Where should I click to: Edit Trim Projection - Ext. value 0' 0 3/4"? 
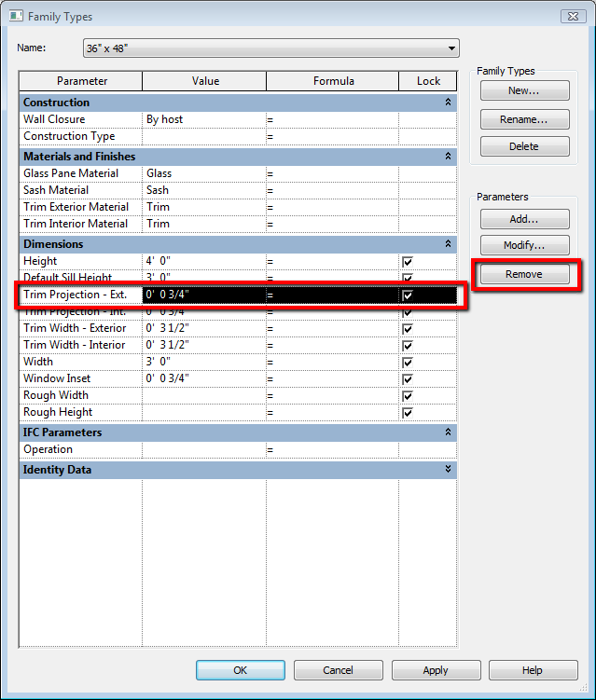click(x=203, y=295)
